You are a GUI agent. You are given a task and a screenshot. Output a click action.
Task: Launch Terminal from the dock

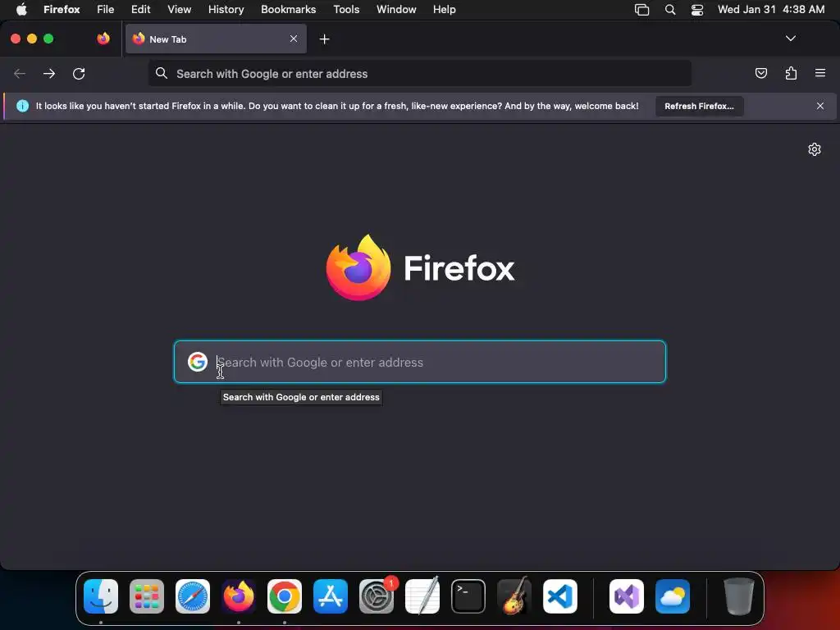pyautogui.click(x=468, y=596)
